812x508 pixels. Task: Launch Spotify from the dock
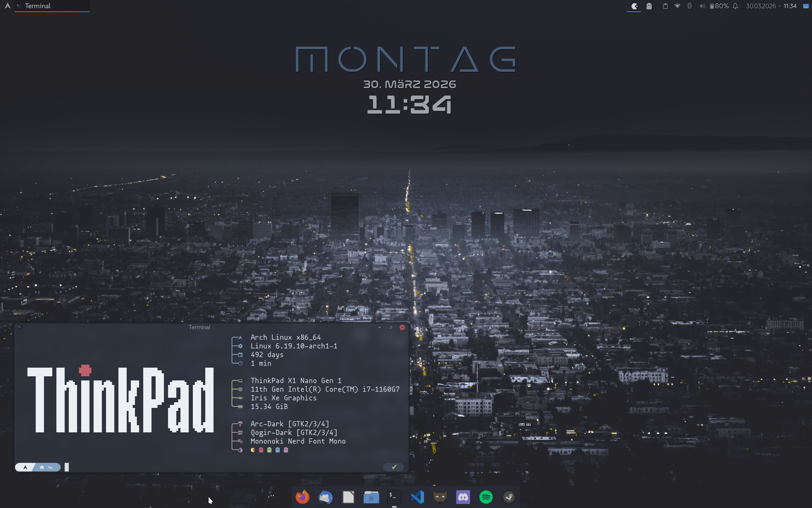click(486, 497)
